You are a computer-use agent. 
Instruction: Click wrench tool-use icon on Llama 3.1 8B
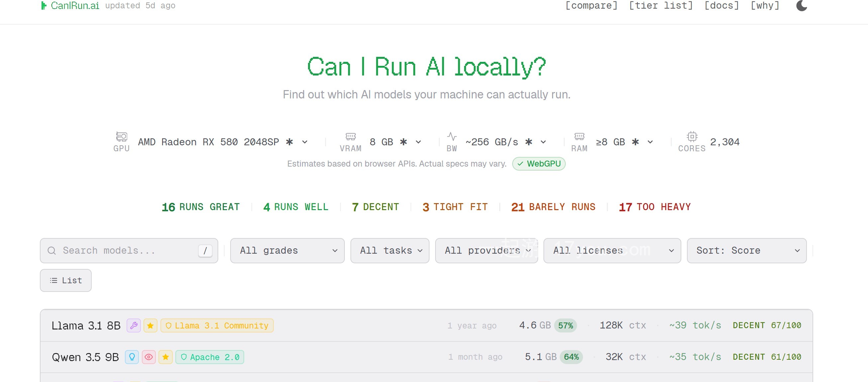tap(134, 325)
